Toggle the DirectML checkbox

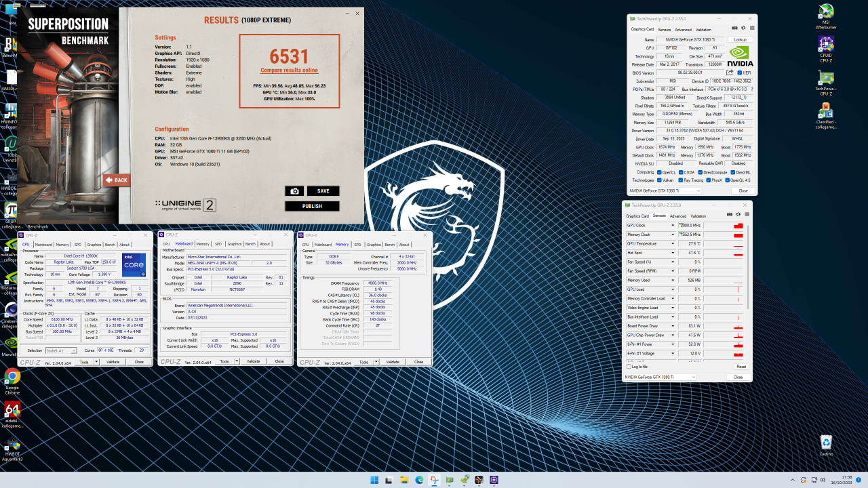732,172
